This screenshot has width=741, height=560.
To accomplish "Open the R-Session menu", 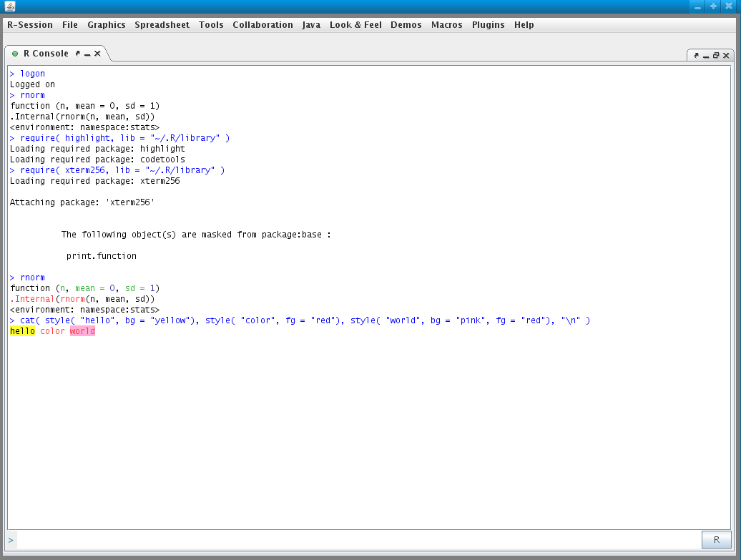I will [30, 25].
